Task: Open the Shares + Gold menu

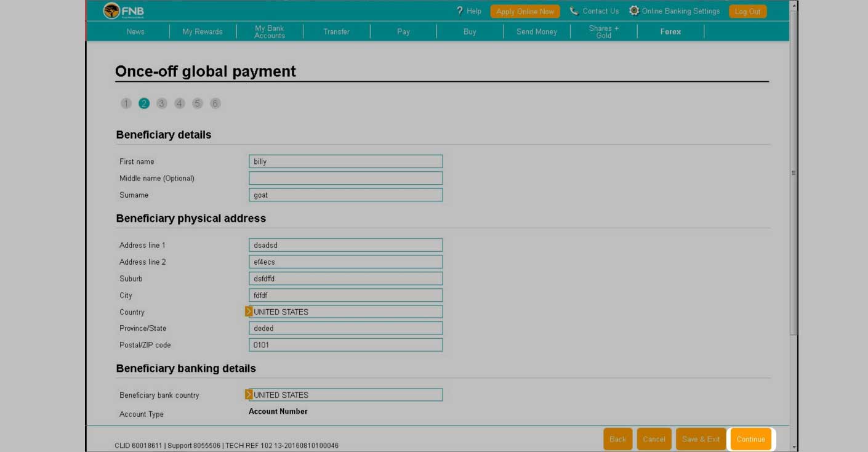Action: click(604, 31)
